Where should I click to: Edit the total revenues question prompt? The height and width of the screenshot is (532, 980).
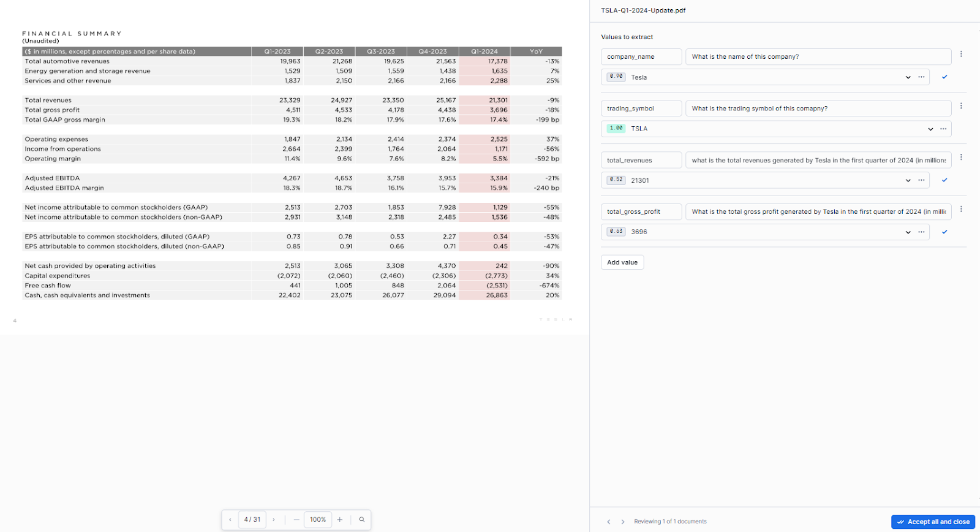tap(818, 160)
